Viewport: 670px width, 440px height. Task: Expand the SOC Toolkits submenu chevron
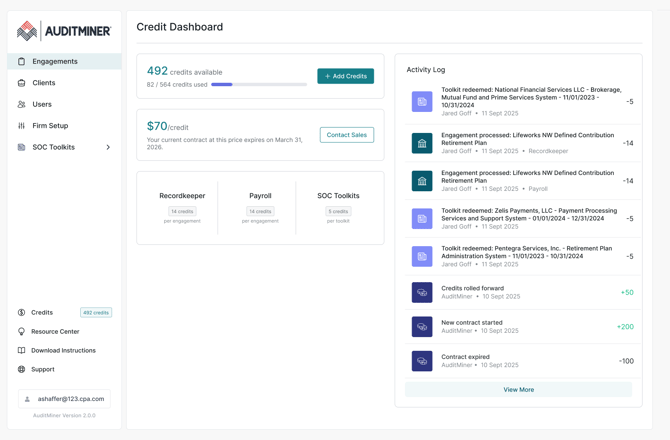tap(108, 147)
